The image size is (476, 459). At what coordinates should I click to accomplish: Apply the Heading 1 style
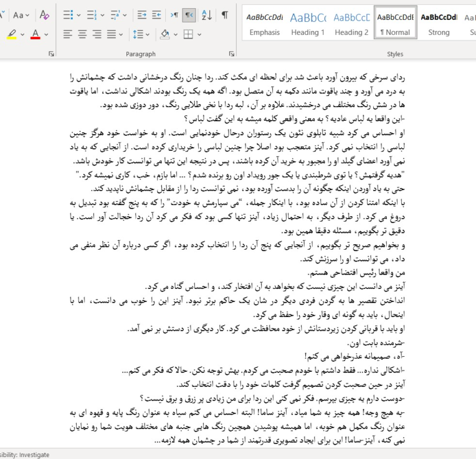pos(308,23)
